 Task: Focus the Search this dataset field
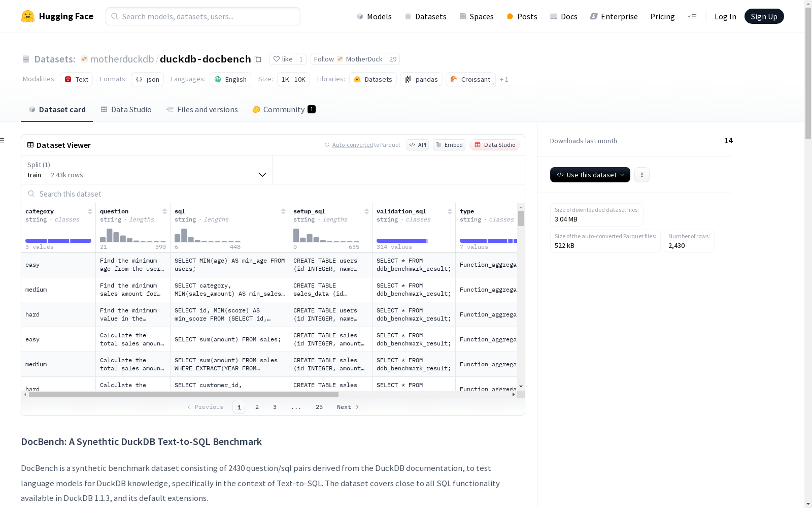point(273,194)
